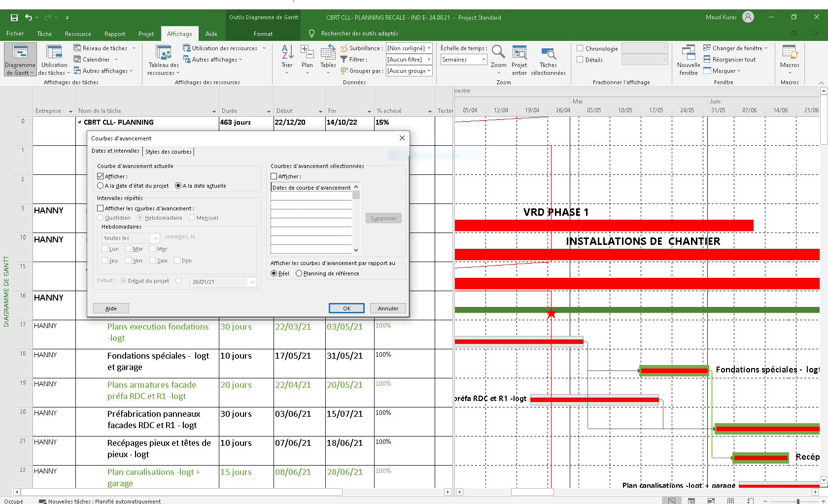828x504 pixels.
Task: Open the Nom de la tâche column filter arrow
Action: [214, 111]
